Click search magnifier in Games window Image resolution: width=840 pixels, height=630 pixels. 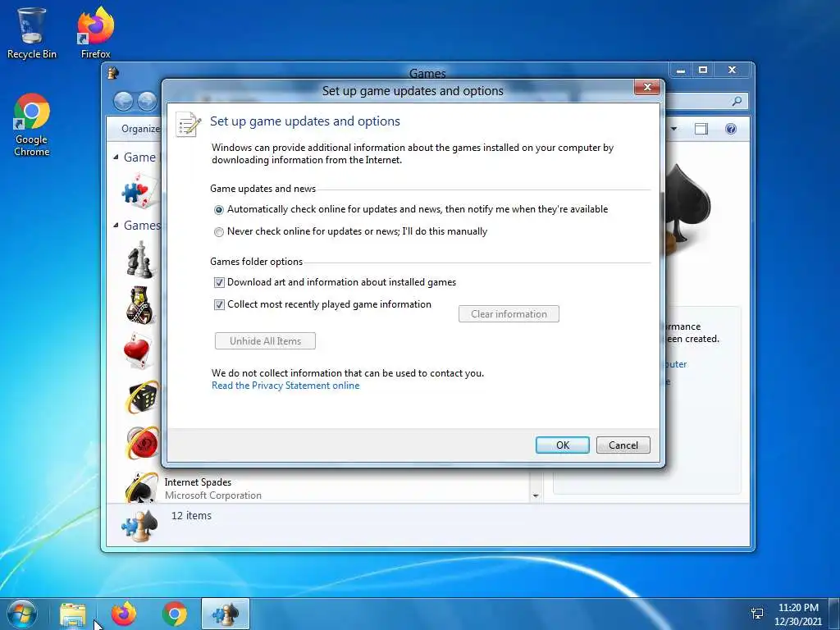pyautogui.click(x=737, y=101)
